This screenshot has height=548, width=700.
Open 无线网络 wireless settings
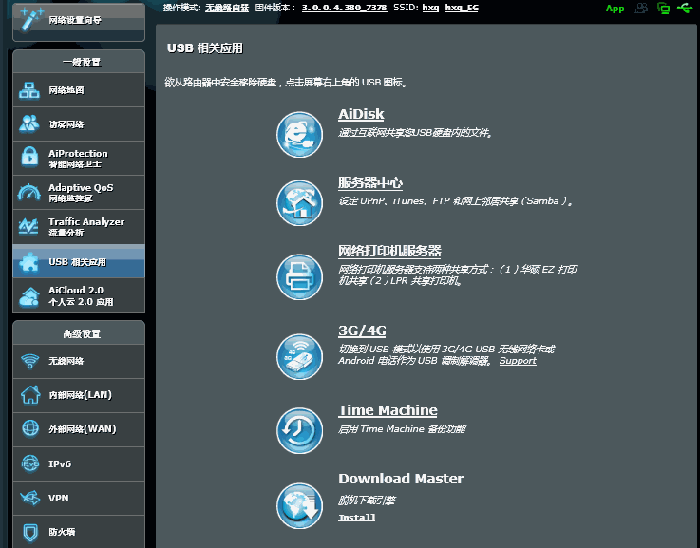point(79,361)
